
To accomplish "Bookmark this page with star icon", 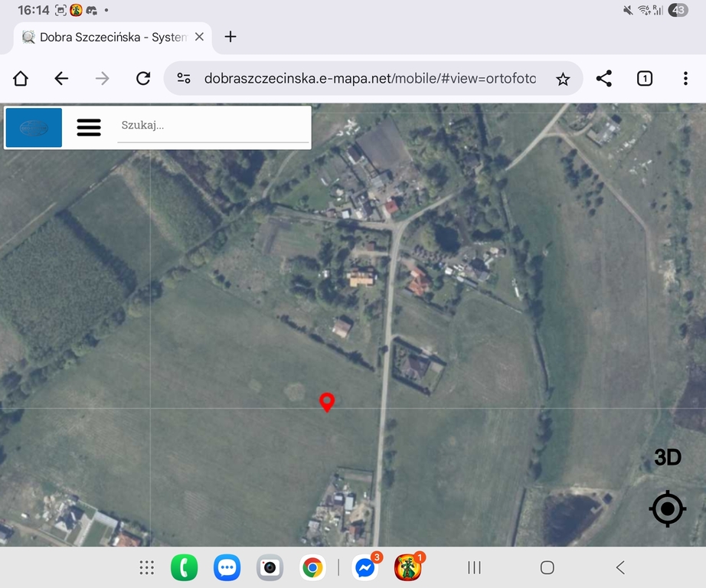I will pos(563,79).
